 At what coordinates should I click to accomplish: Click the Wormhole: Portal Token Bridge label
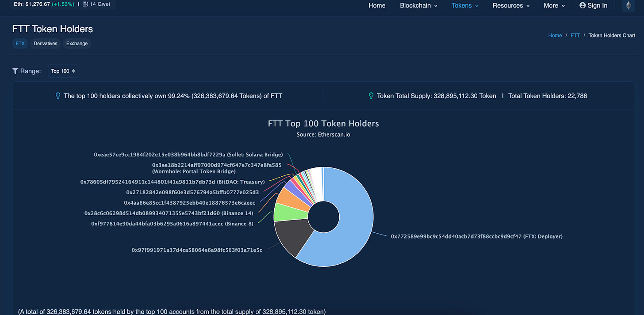click(217, 168)
